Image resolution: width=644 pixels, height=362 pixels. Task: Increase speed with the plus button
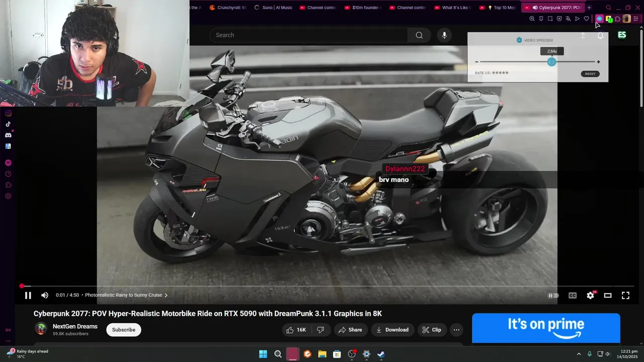pos(598,62)
